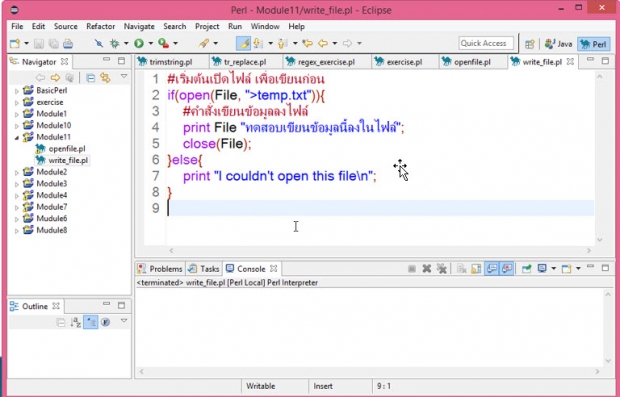Click the New file toolbar icon
The height and width of the screenshot is (397, 620).
(x=15, y=43)
